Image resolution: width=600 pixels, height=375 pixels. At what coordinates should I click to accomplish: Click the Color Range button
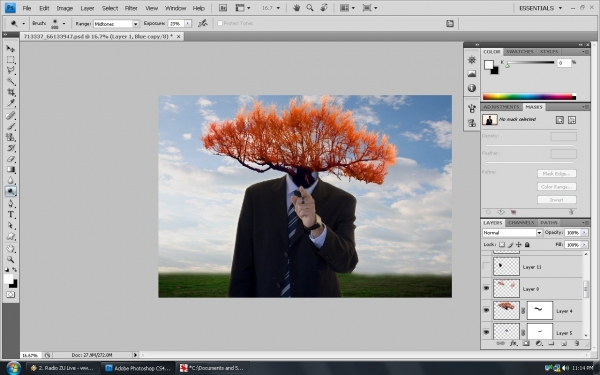pos(557,187)
